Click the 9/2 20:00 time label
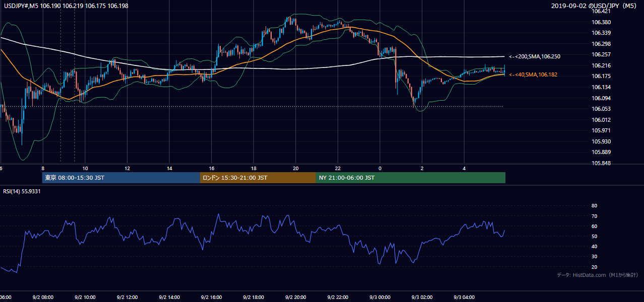This screenshot has height=302, width=644. [x=296, y=297]
